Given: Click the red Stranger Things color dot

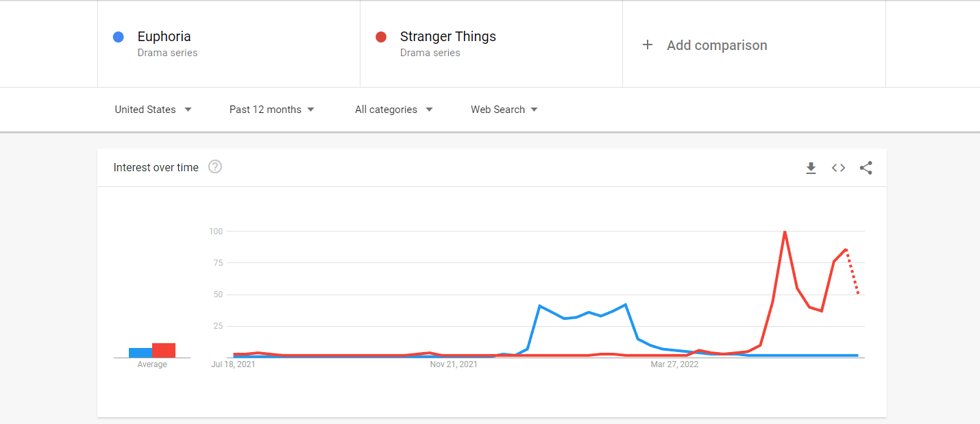Looking at the screenshot, I should [381, 37].
